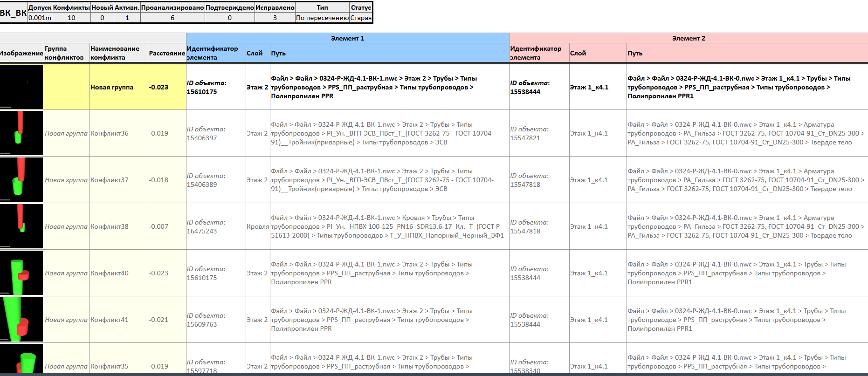Click object ID 15406389
Image resolution: width=868 pixels, height=376 pixels.
tap(202, 185)
